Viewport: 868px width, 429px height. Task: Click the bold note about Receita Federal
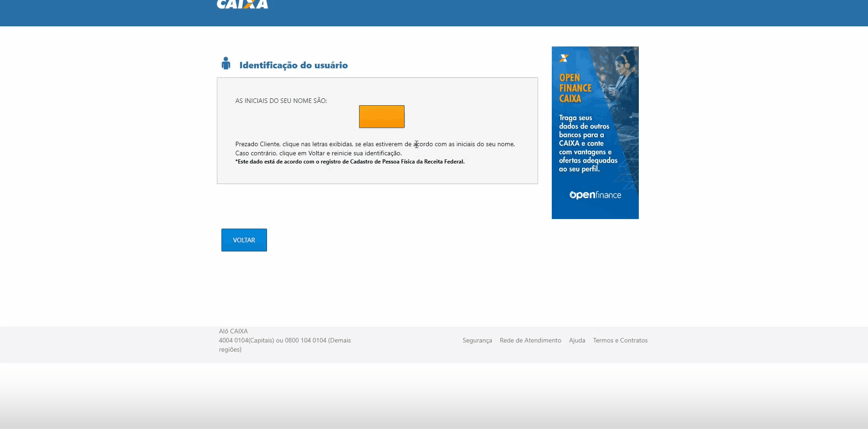pyautogui.click(x=350, y=162)
